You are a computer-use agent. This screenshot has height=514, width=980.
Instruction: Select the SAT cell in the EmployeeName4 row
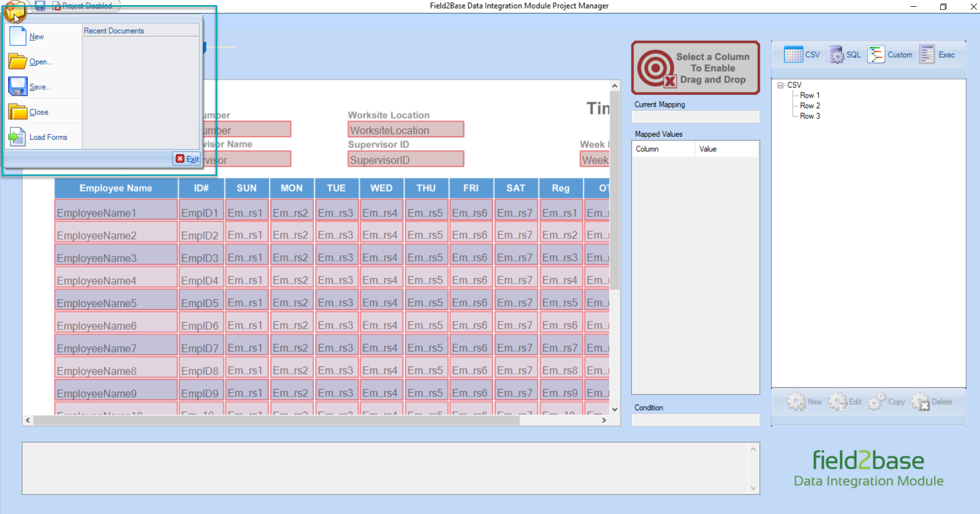point(516,278)
